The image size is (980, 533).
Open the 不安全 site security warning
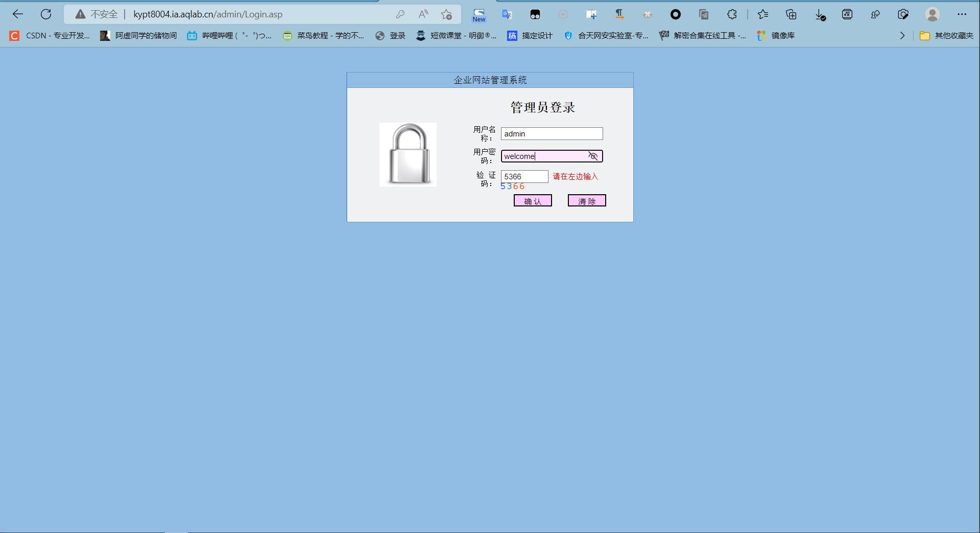point(96,14)
